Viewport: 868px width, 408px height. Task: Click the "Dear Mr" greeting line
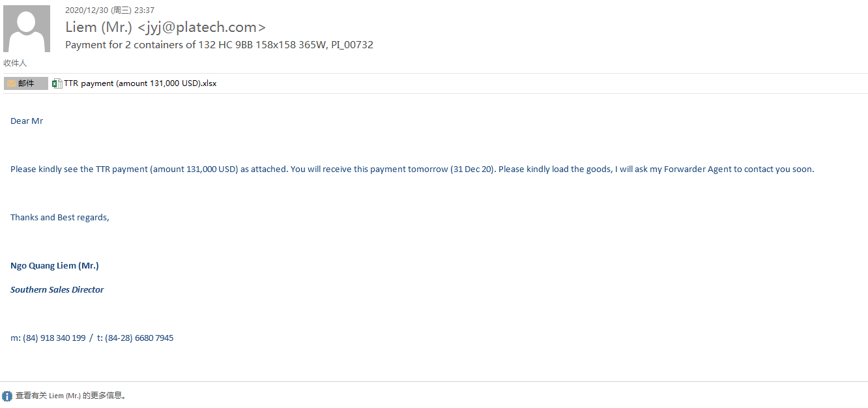[27, 121]
